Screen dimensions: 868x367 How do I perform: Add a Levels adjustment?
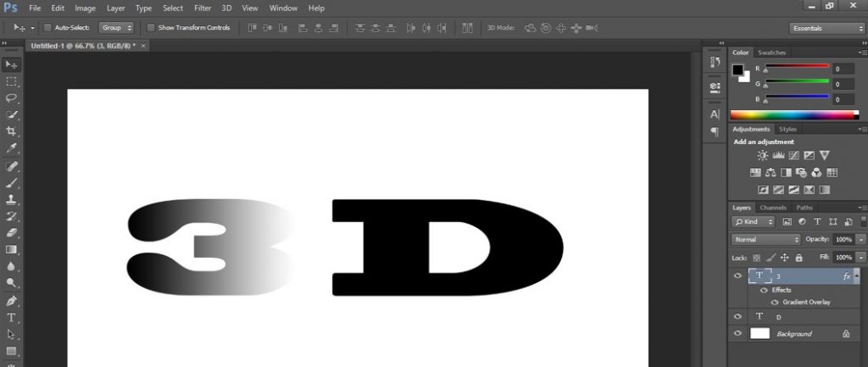778,156
